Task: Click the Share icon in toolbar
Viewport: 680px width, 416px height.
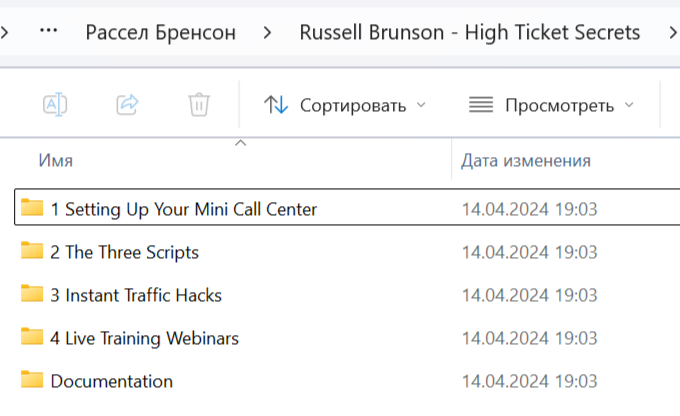Action: tap(127, 105)
